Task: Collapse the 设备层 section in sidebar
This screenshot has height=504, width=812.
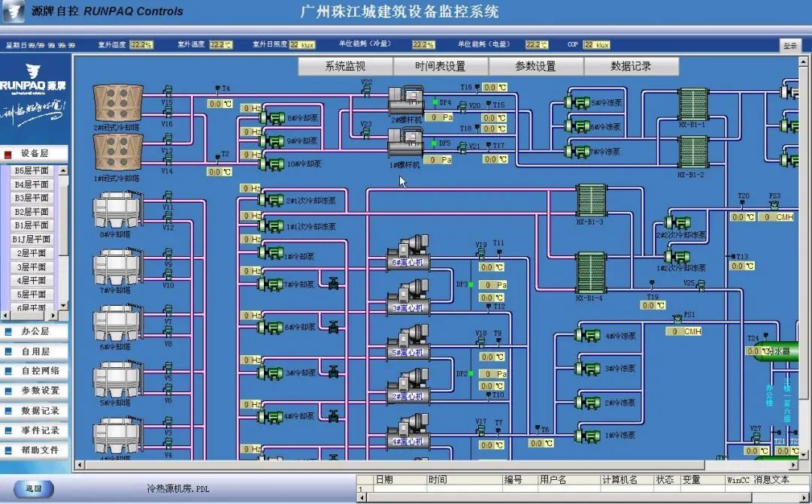Action: coord(35,154)
